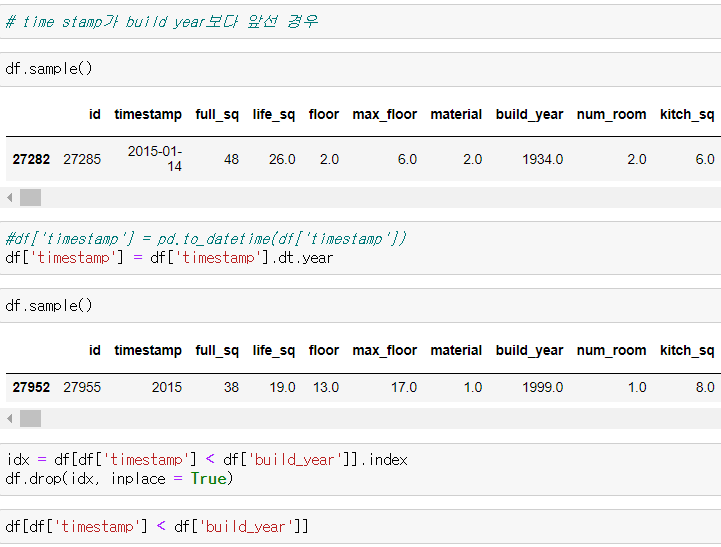This screenshot has height=547, width=721.
Task: Click the 'floor' header in first table
Action: tap(324, 114)
